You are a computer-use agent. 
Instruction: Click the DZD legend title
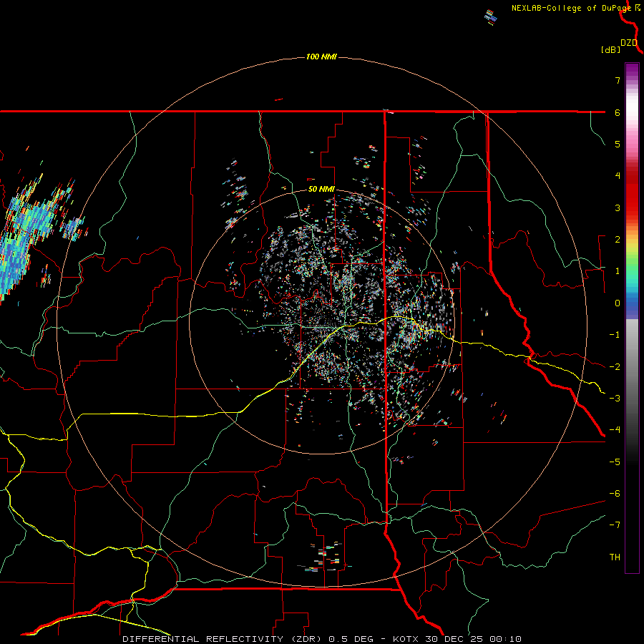click(629, 43)
